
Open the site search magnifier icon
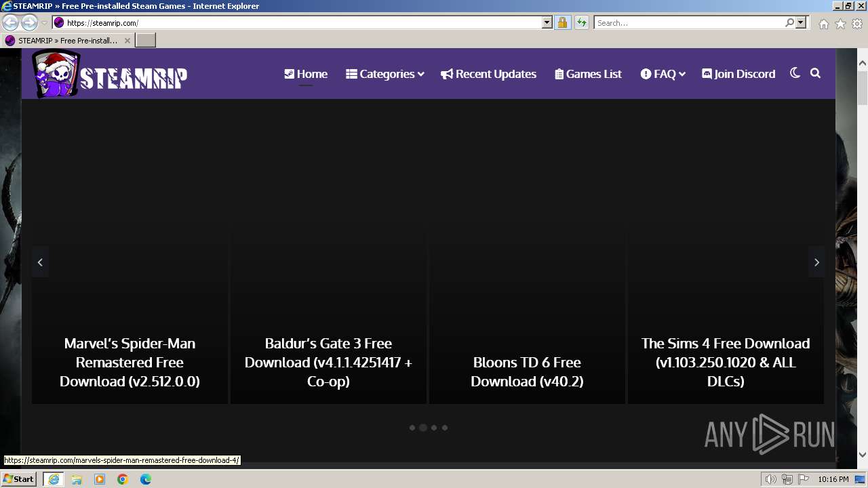[x=815, y=73]
